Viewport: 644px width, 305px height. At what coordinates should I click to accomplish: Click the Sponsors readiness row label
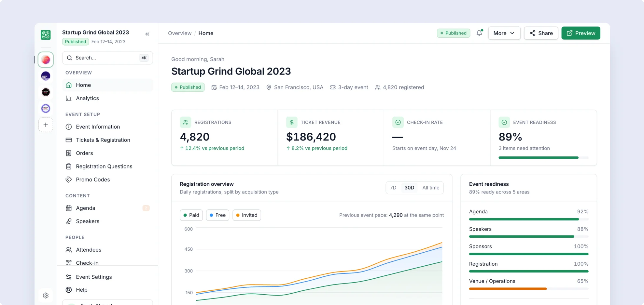(481, 246)
